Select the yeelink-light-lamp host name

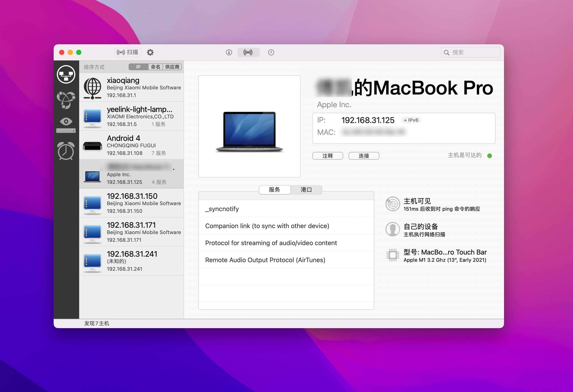(140, 109)
